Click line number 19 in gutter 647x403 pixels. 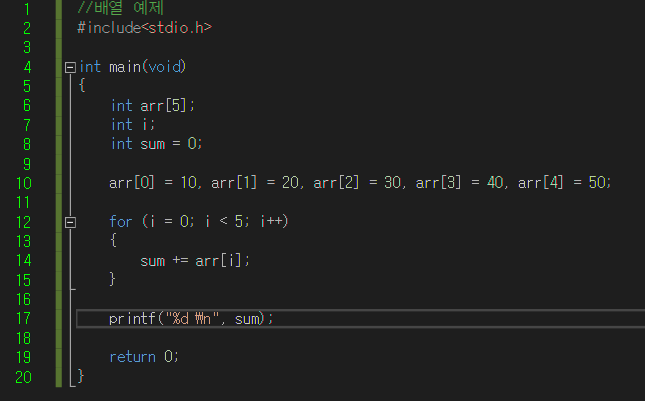(x=24, y=357)
